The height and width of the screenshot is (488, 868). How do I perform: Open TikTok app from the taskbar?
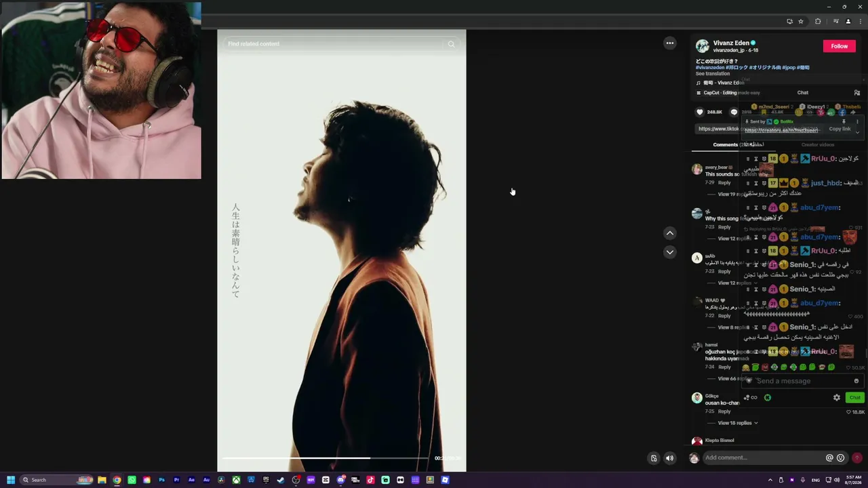[x=370, y=480]
